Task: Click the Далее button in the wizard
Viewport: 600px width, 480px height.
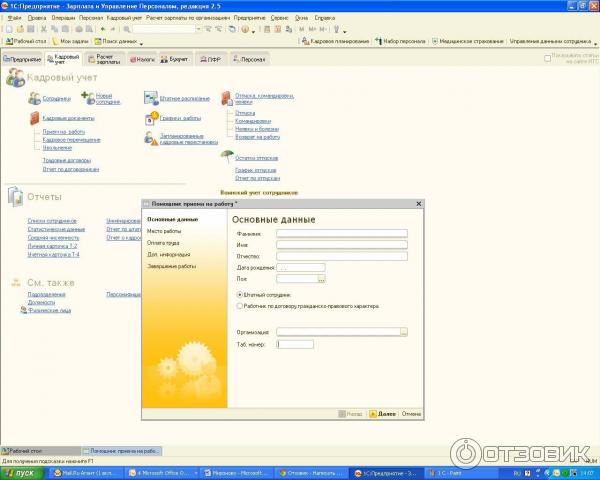Action: point(383,413)
